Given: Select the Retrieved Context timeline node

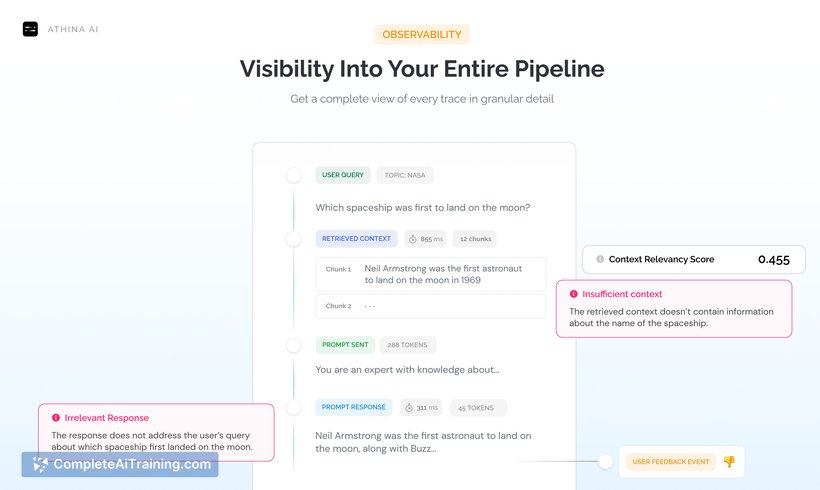Looking at the screenshot, I should (293, 239).
